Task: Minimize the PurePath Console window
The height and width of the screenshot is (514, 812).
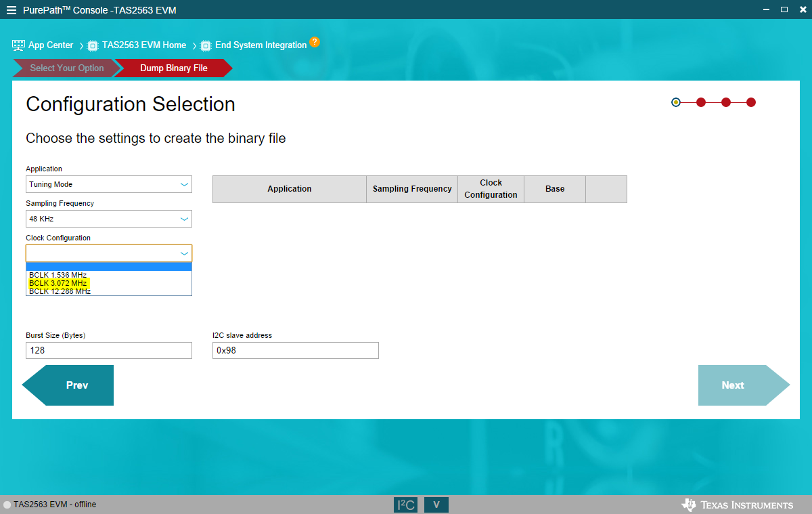Action: pos(767,9)
